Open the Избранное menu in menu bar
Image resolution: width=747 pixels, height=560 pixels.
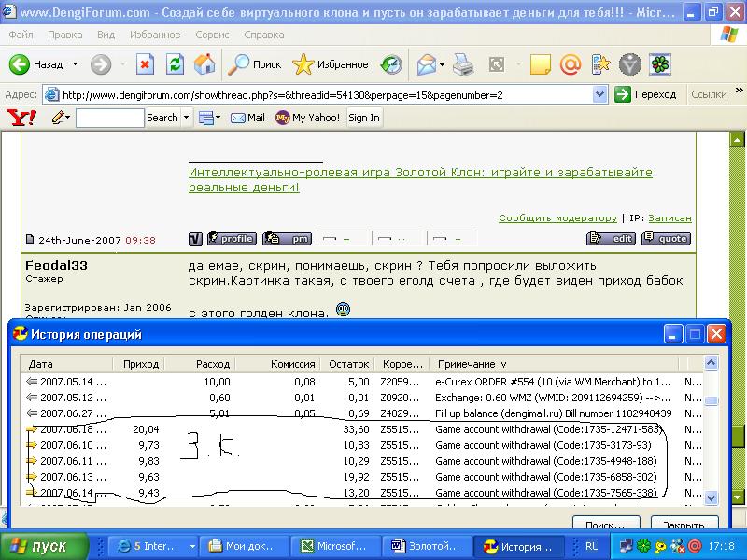click(x=156, y=35)
